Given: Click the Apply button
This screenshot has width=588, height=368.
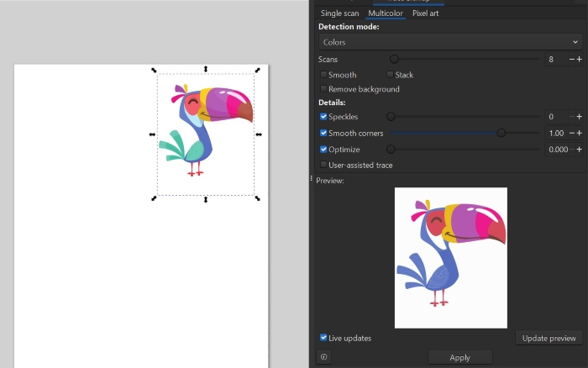Looking at the screenshot, I should coord(459,357).
